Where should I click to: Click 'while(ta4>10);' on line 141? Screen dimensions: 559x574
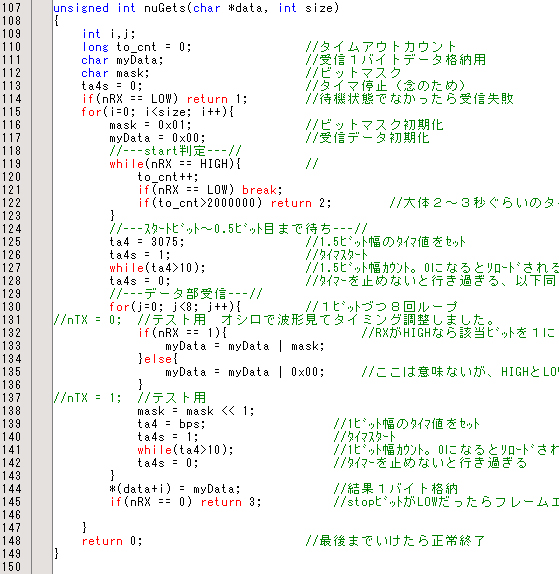click(185, 450)
